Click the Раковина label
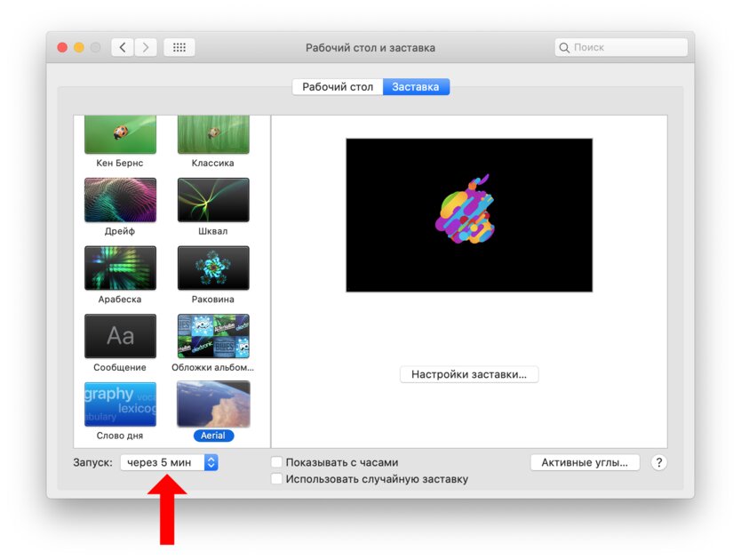Screen dimensions: 741x560 pos(213,300)
